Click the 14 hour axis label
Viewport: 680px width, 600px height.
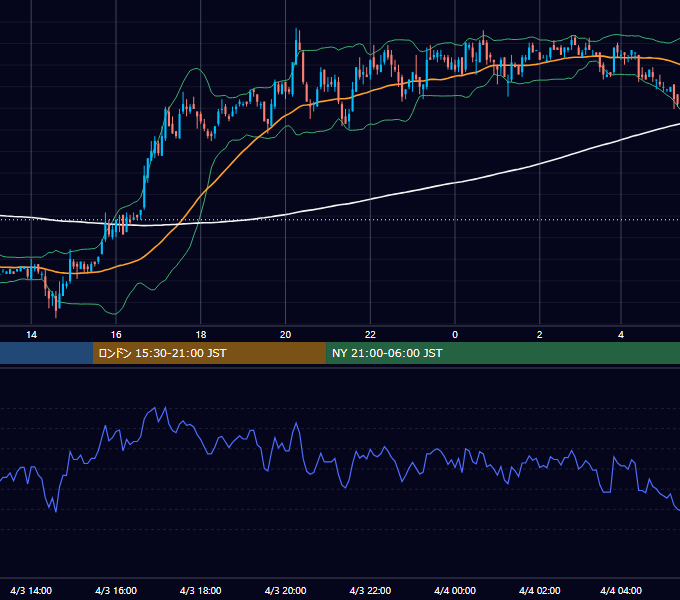coord(31,335)
